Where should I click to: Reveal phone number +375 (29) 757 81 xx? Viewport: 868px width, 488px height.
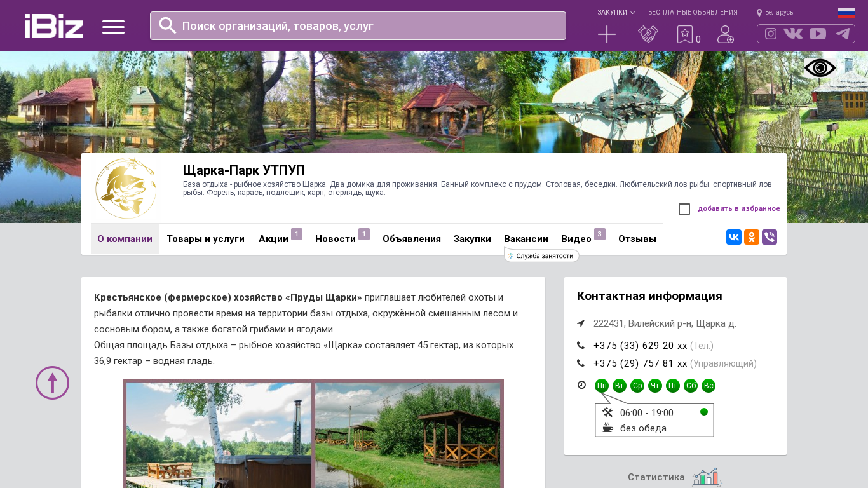click(x=640, y=363)
